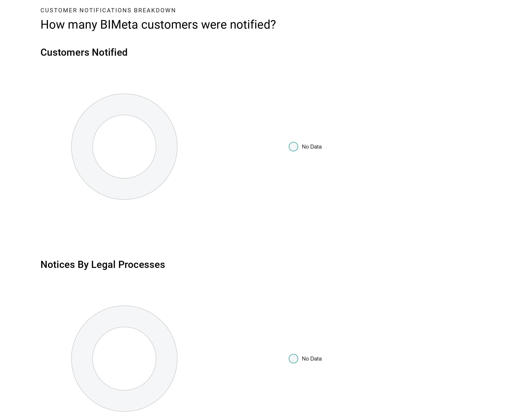The width and height of the screenshot is (532, 420).
Task: Click the CUSTOMER NOTIFICATIONS BREAKDOWN overline text
Action: point(108,10)
